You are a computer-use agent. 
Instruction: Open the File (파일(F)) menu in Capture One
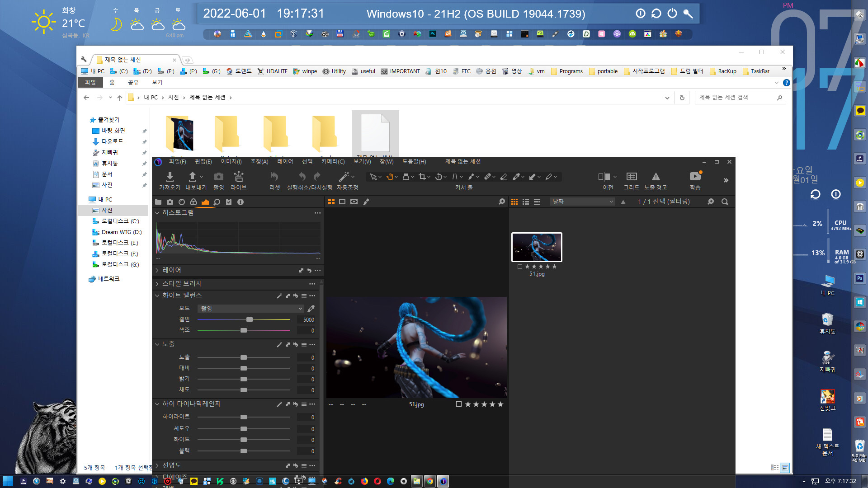click(x=177, y=162)
